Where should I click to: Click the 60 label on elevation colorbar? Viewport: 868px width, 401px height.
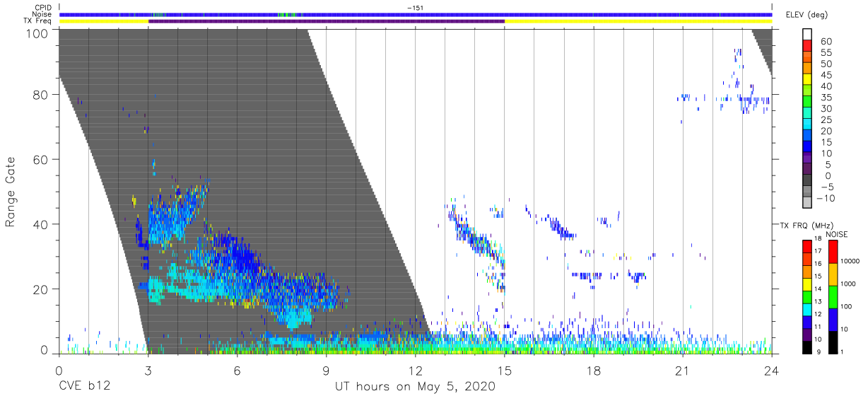point(825,42)
